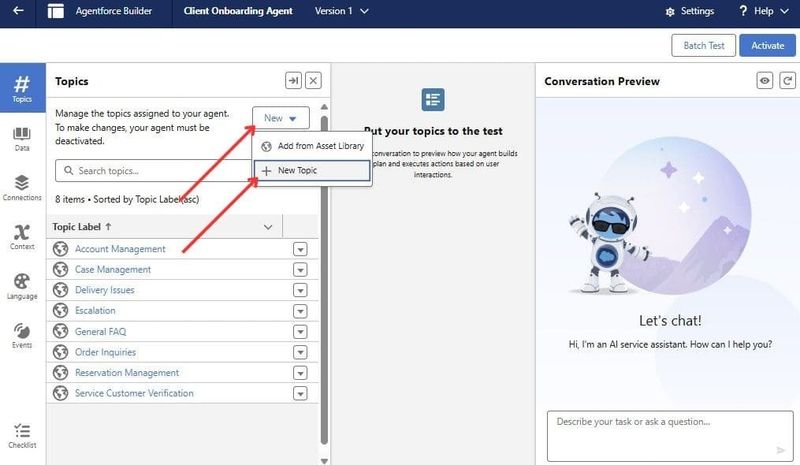
Task: Open the Service Customer Verification topic
Action: (134, 393)
